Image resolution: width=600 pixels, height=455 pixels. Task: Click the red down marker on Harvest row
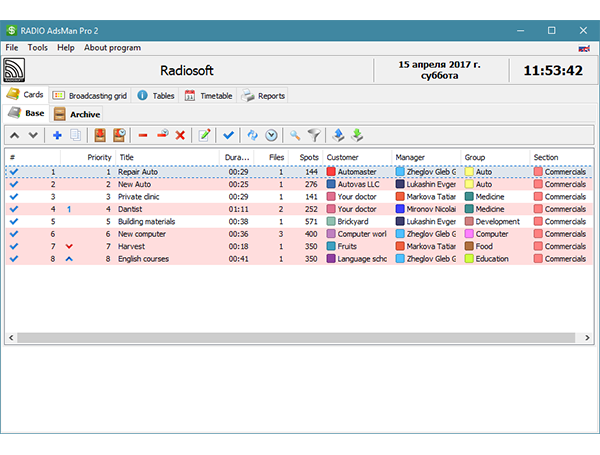(x=69, y=246)
